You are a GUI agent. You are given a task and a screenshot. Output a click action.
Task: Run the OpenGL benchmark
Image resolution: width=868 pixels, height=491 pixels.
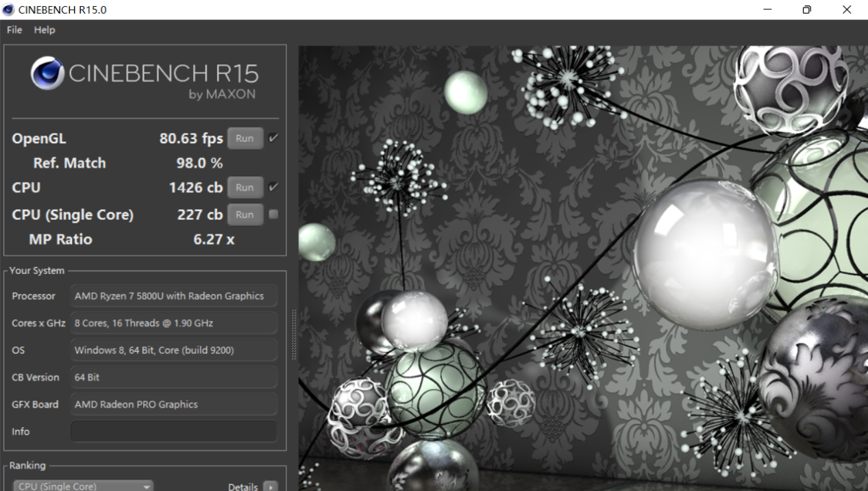click(x=245, y=138)
